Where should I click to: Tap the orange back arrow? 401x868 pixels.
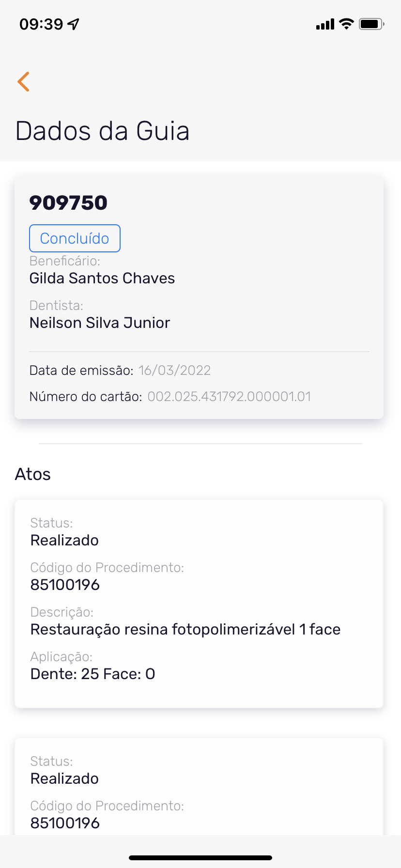(x=23, y=81)
